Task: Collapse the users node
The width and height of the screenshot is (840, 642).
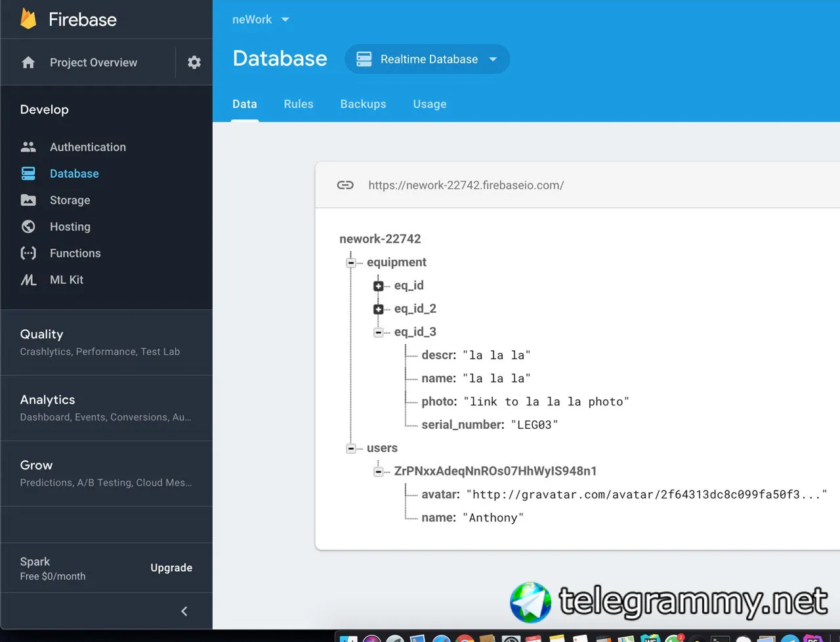Action: 351,449
